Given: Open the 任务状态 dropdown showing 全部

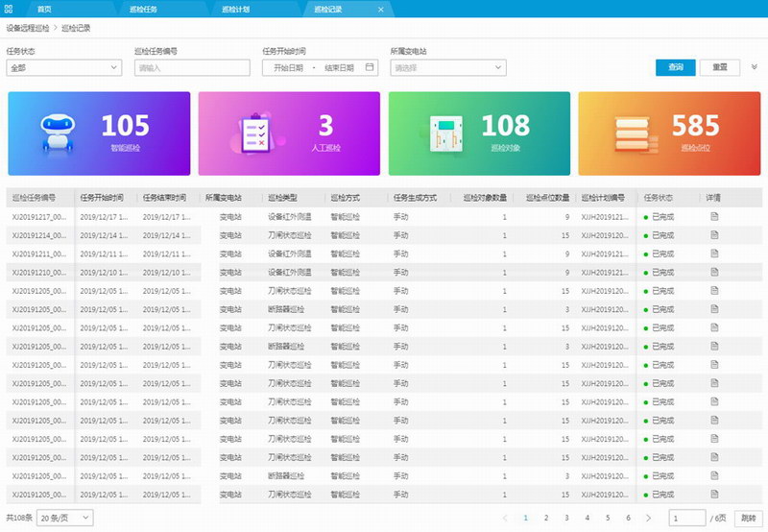Looking at the screenshot, I should [63, 68].
